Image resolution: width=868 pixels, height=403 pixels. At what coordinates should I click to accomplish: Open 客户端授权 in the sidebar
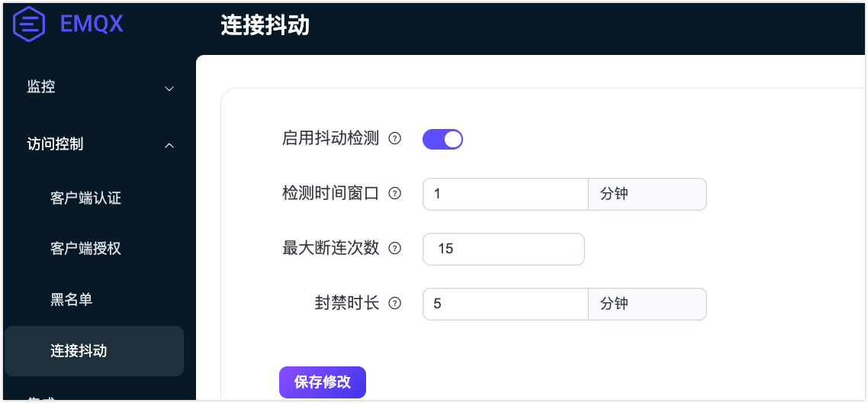[x=85, y=249]
